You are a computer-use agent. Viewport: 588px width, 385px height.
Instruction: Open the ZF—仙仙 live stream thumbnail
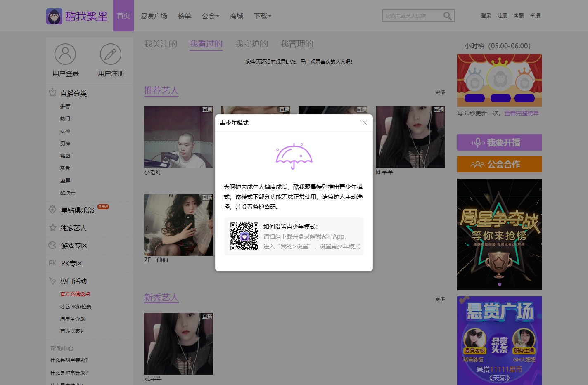tap(178, 225)
